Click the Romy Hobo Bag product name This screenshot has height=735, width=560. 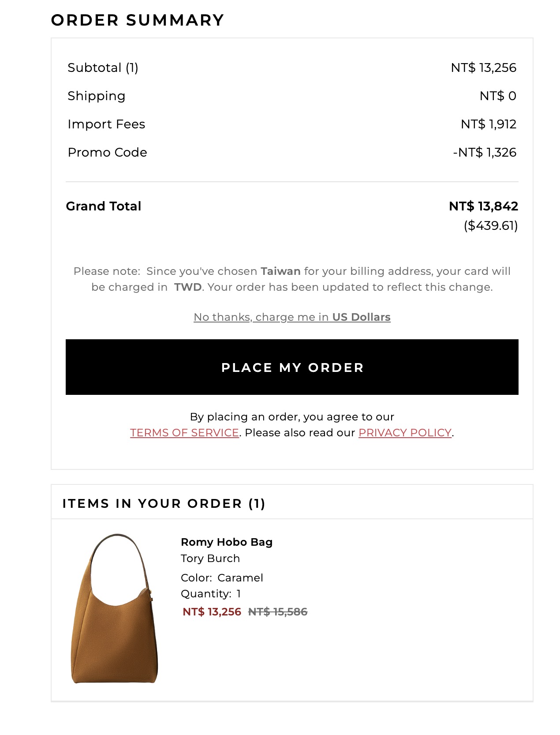click(x=226, y=542)
